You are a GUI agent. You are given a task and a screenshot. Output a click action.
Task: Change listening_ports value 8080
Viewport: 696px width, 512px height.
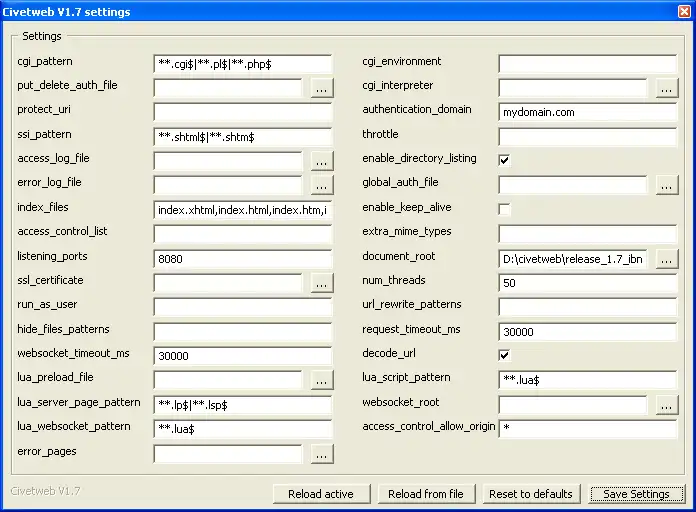[243, 259]
